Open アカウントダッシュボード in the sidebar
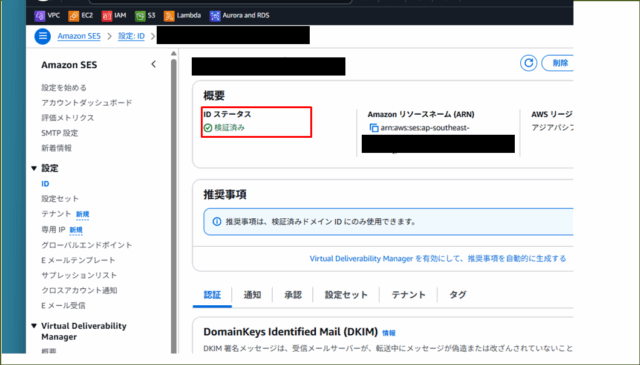The height and width of the screenshot is (365, 640). [87, 103]
